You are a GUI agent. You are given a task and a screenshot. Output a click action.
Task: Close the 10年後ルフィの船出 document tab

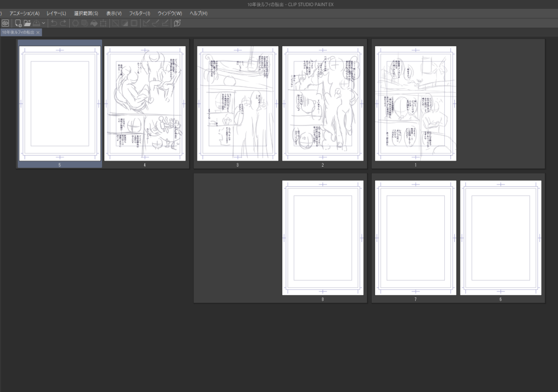38,33
